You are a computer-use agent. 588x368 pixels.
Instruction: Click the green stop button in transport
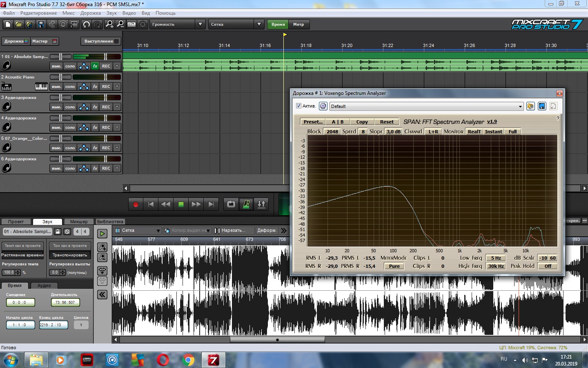(x=181, y=204)
